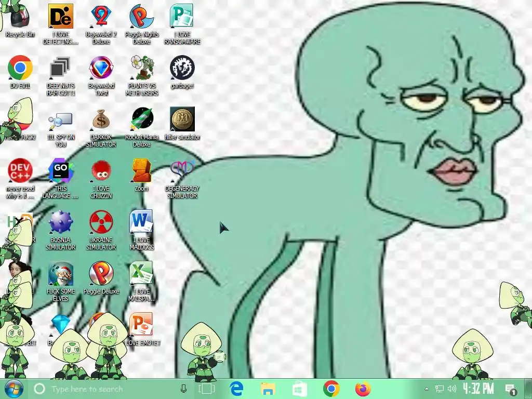
Task: Open the notification action center
Action: 511,389
